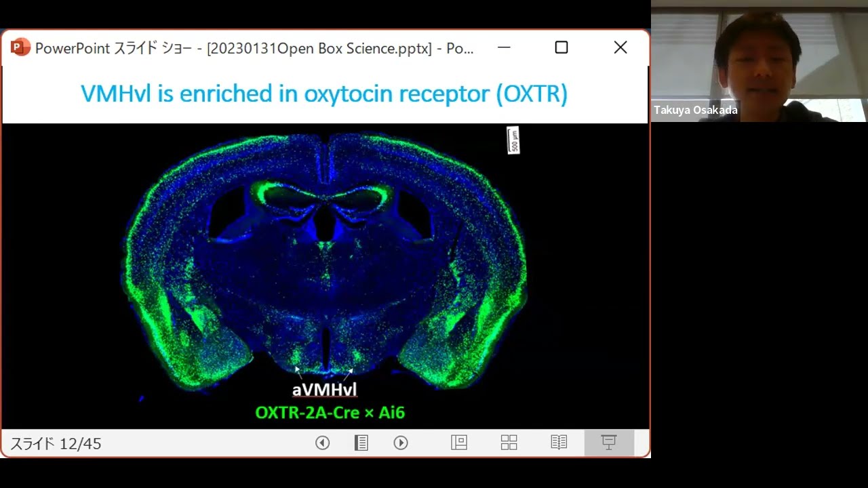Click the aVMHvl label on slide
The width and height of the screenshot is (868, 488).
click(324, 390)
